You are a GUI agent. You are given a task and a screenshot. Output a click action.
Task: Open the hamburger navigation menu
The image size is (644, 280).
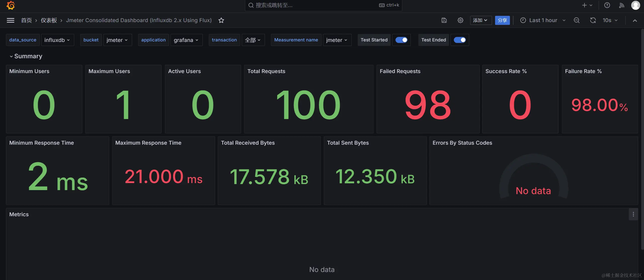(11, 20)
